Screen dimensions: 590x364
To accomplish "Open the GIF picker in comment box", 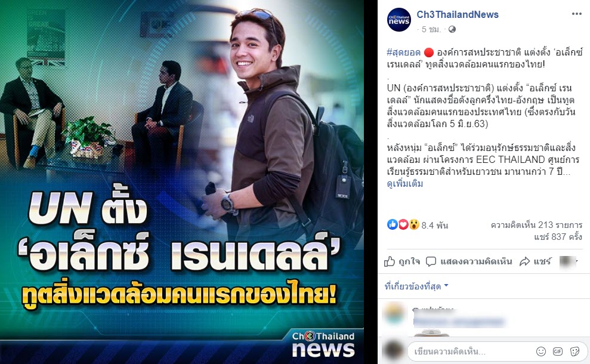I will pos(558,351).
